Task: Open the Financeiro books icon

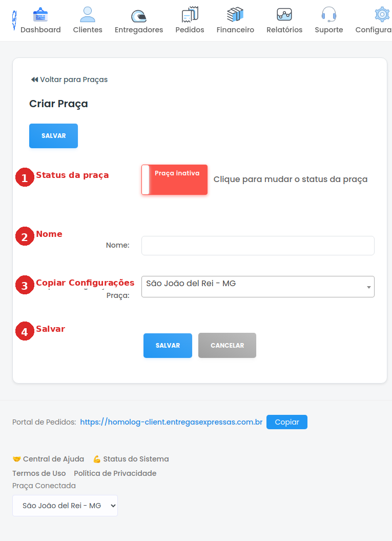Action: click(x=235, y=14)
